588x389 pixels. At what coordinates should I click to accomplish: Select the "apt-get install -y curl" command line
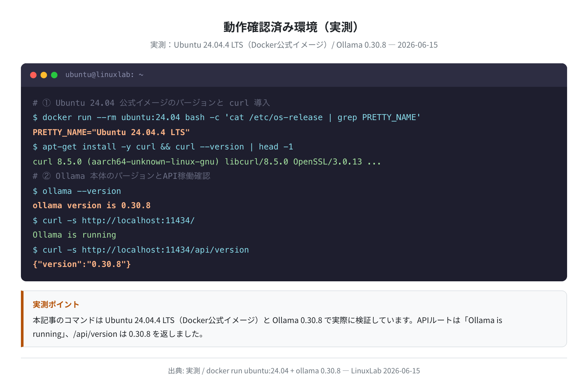click(163, 147)
